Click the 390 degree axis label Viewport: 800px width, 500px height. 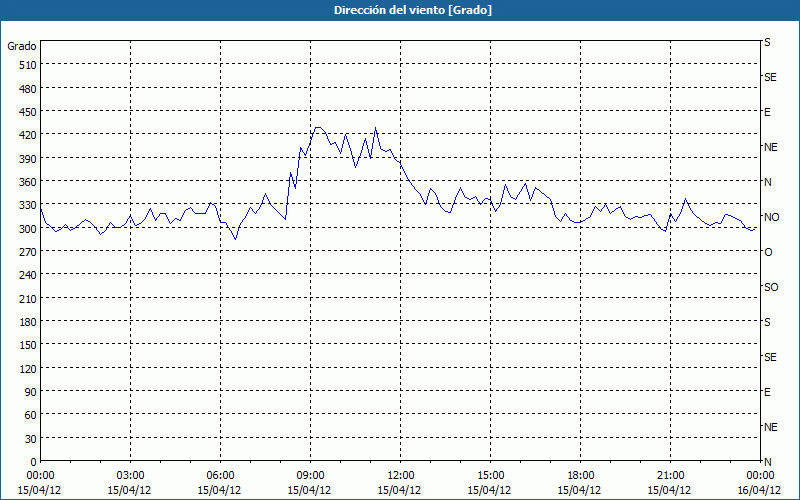pos(29,159)
